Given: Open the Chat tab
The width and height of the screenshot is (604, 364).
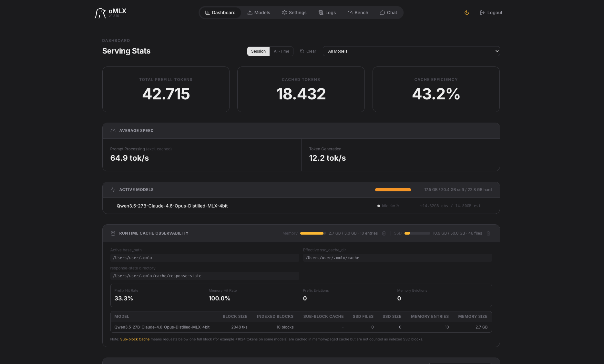Looking at the screenshot, I should (388, 13).
